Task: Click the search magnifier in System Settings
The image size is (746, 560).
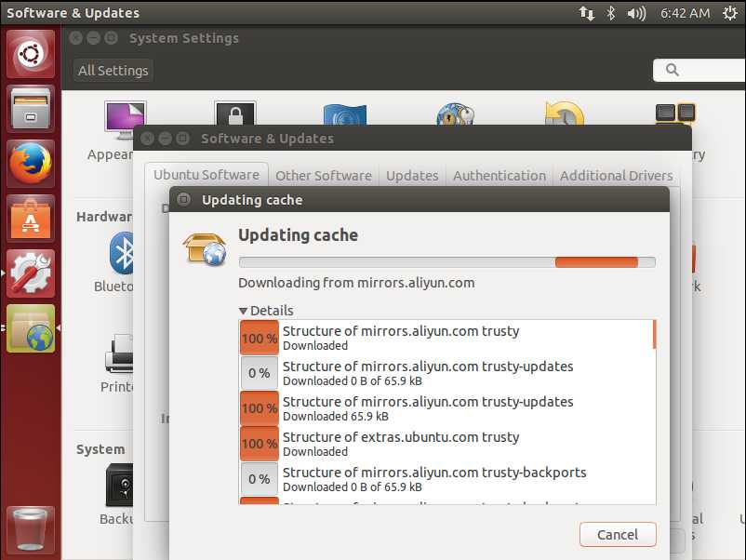Action: (x=672, y=70)
